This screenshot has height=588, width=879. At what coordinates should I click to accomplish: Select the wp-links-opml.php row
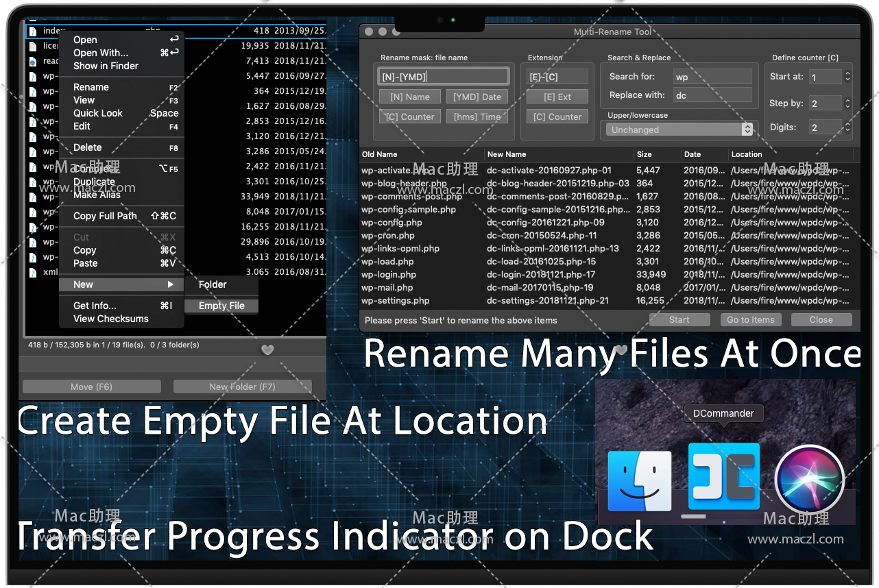point(610,249)
